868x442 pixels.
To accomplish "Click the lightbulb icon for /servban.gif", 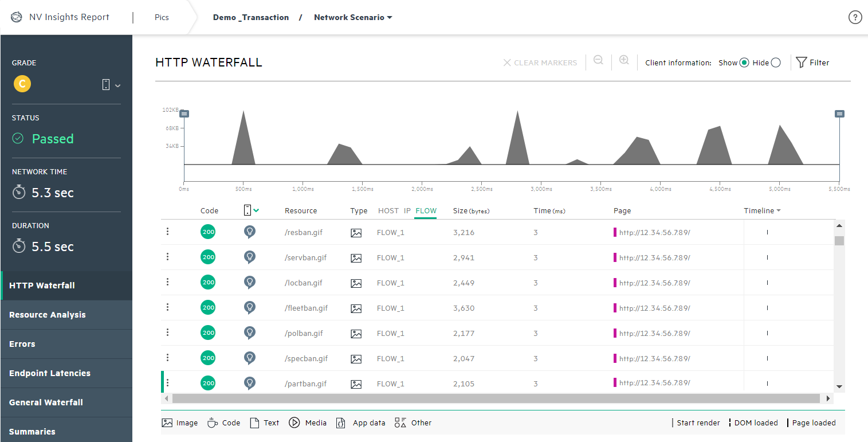I will click(249, 257).
